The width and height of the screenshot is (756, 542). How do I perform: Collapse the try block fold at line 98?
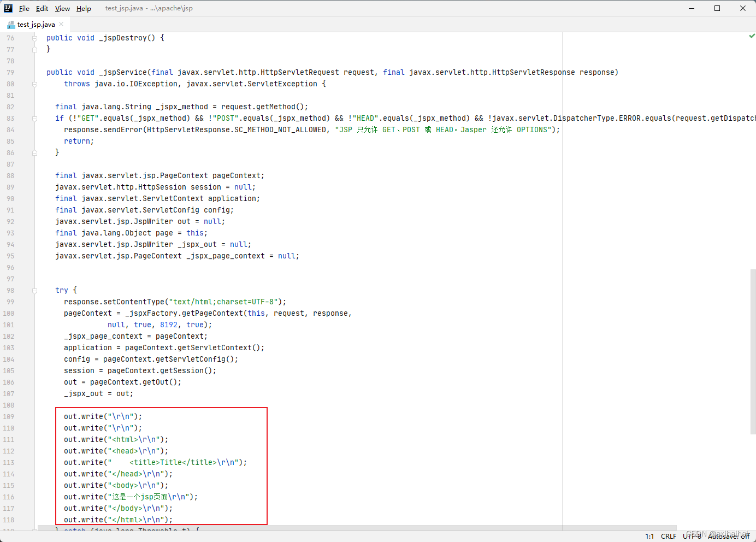click(x=34, y=290)
